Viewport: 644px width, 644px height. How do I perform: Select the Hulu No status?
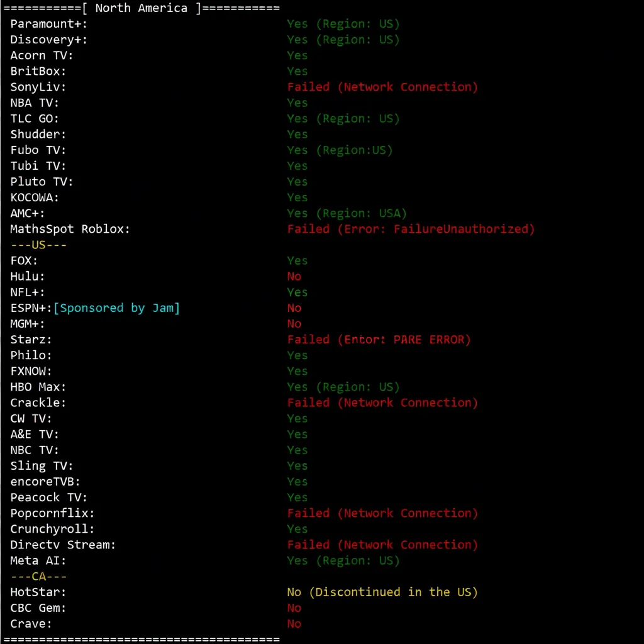coord(294,276)
